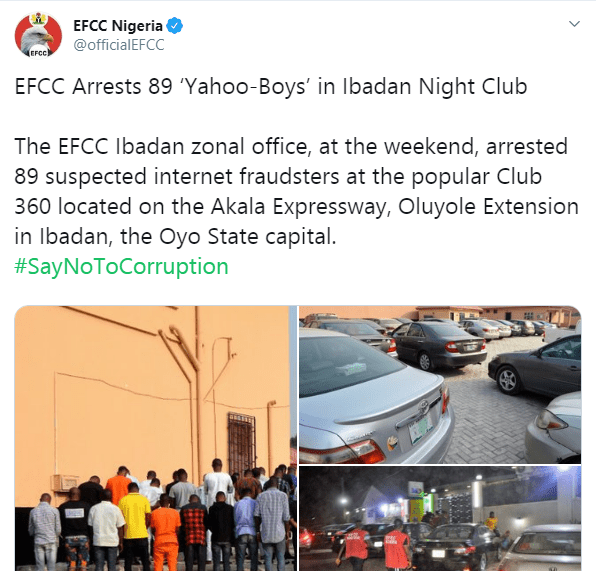Click the Toyota emblem on the silver car trunk
Image resolution: width=596 pixels, height=571 pixels.
pos(423,408)
